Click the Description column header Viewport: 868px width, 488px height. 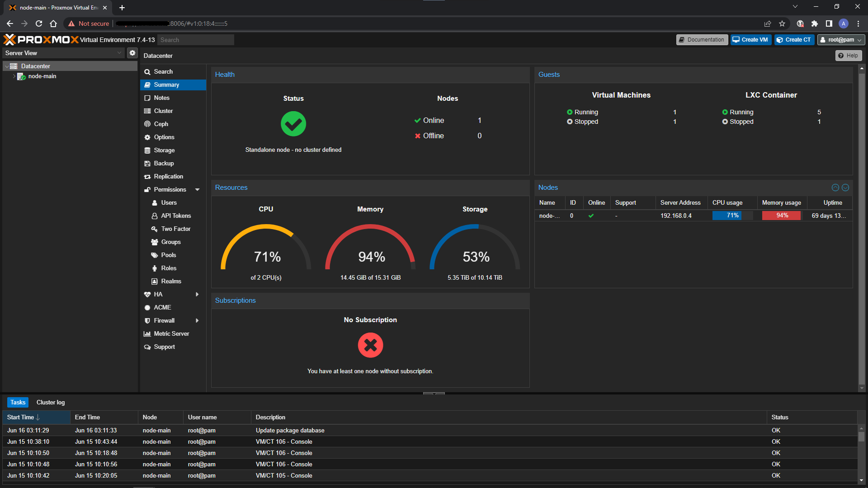[509, 417]
